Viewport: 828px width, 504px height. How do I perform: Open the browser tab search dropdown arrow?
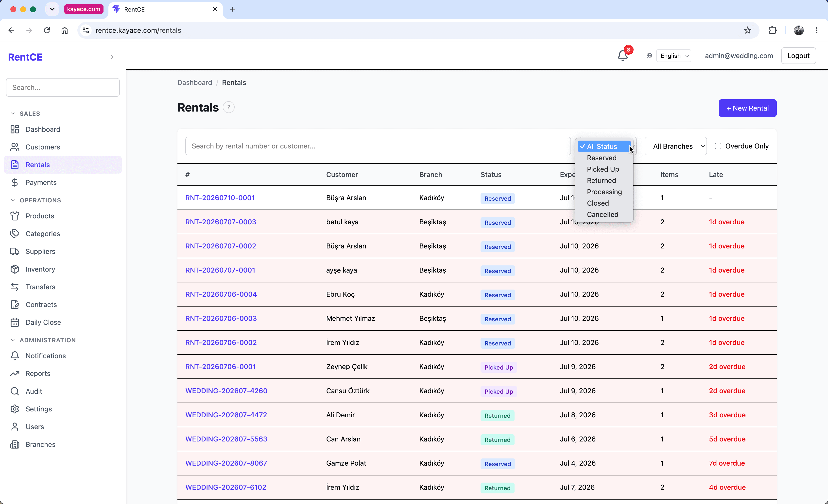coord(52,9)
